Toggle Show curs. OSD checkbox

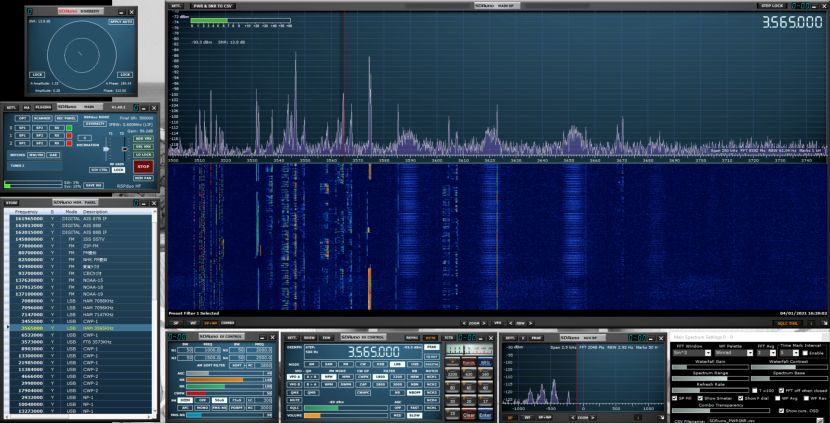coord(781,411)
